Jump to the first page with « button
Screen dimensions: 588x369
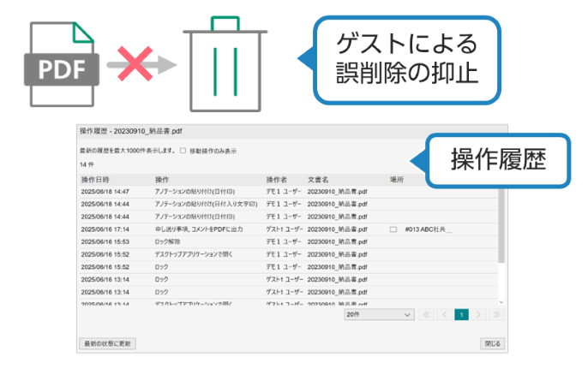[x=426, y=314]
